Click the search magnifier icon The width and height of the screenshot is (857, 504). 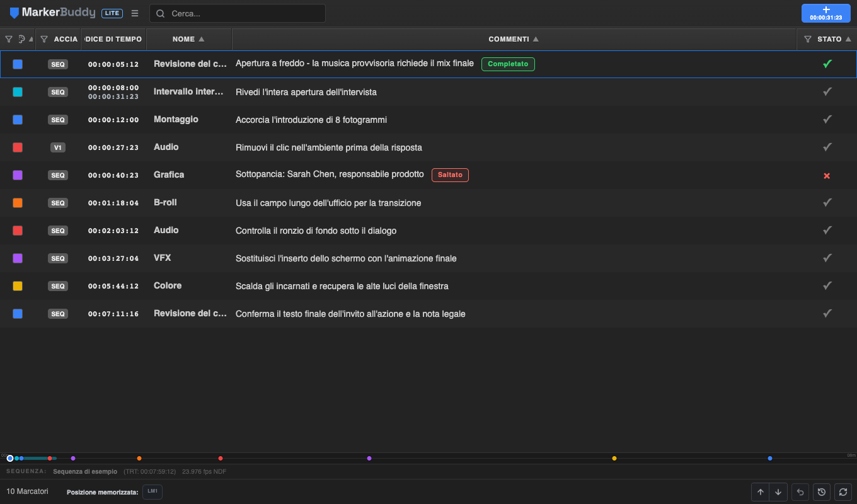[161, 13]
